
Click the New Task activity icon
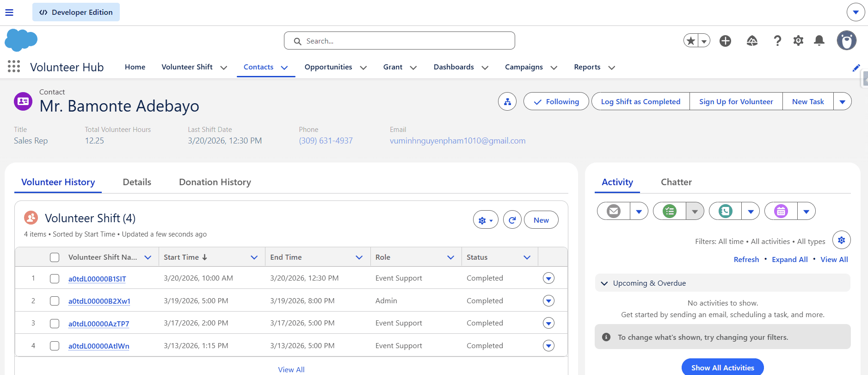pos(670,211)
